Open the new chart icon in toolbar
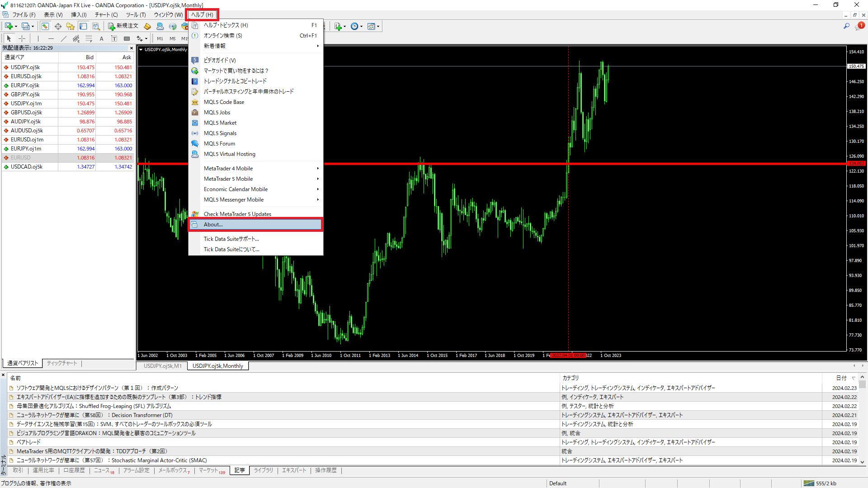Image resolution: width=868 pixels, height=488 pixels. pos(9,26)
